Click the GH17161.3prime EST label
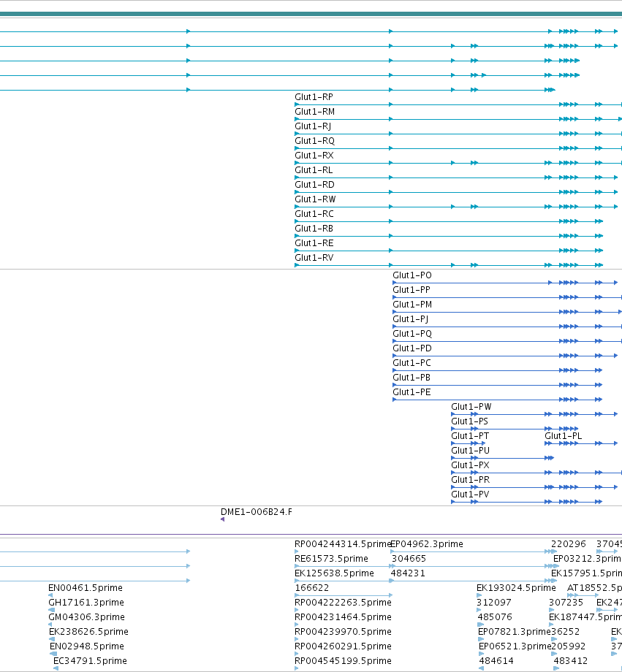Screen dimensions: 622x672 [86, 602]
